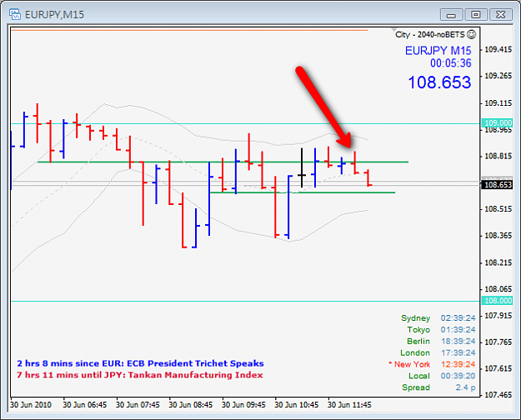Minimize the EURJPY chart window
The width and height of the screenshot is (521, 420).
(451, 15)
